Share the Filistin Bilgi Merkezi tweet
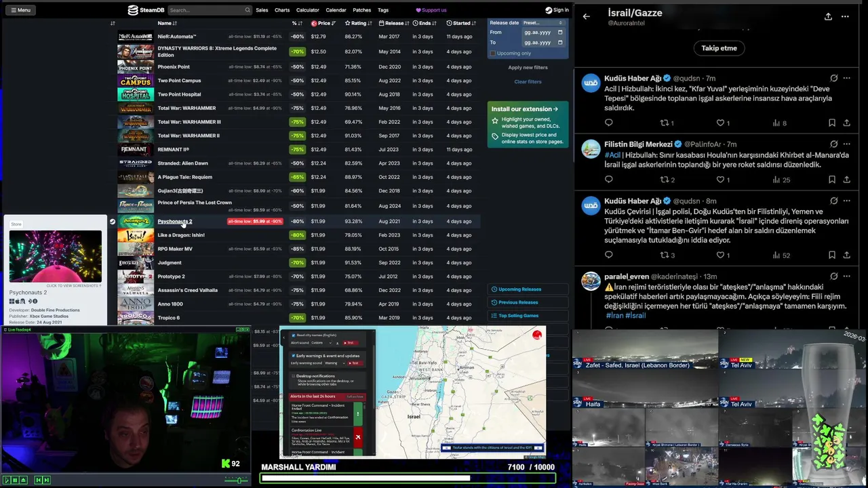The width and height of the screenshot is (868, 488). [x=846, y=180]
